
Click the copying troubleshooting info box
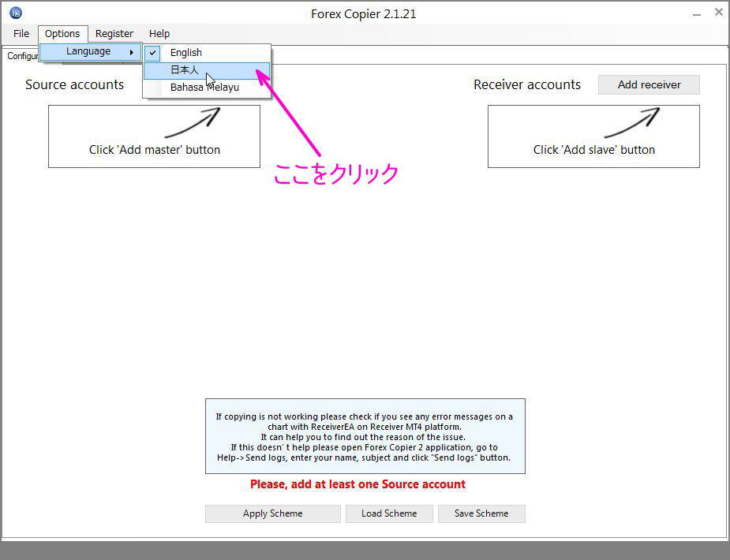pos(365,436)
